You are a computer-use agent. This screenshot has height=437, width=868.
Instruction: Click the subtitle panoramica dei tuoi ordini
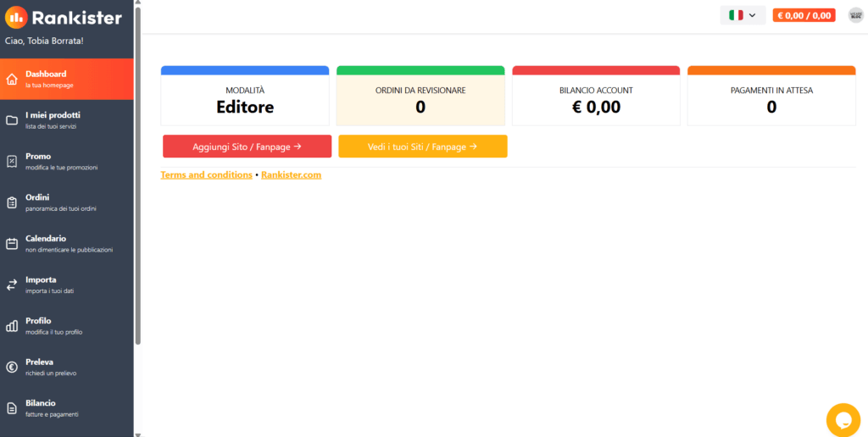(61, 209)
